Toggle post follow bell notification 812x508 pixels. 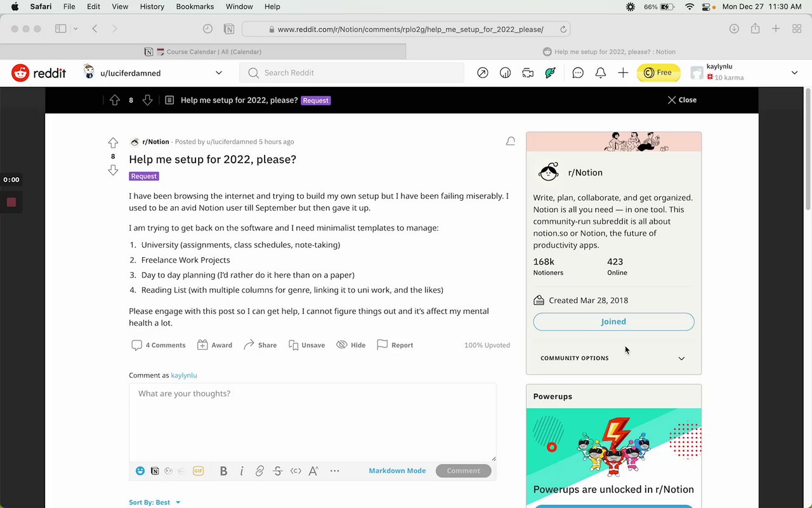(510, 142)
